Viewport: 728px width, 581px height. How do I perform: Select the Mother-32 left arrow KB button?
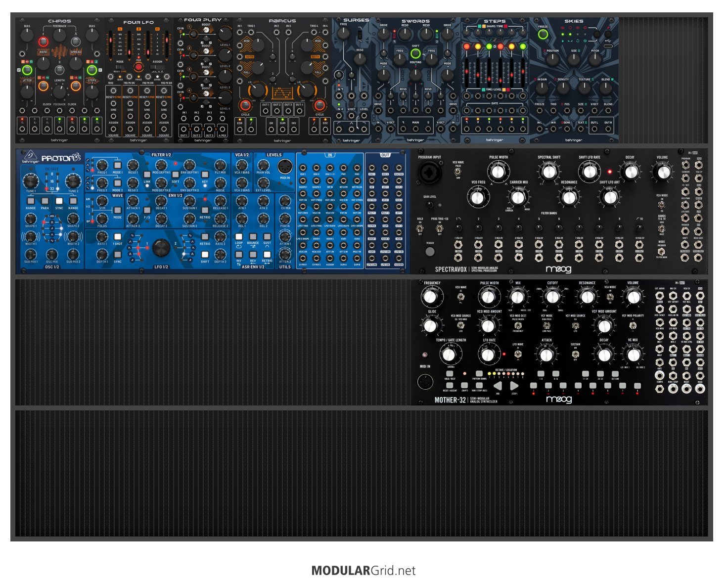(x=498, y=386)
